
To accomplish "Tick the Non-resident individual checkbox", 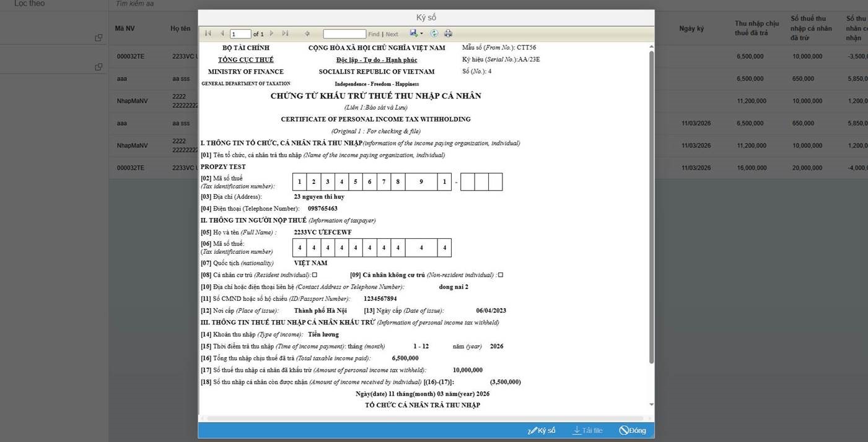I will click(x=501, y=275).
